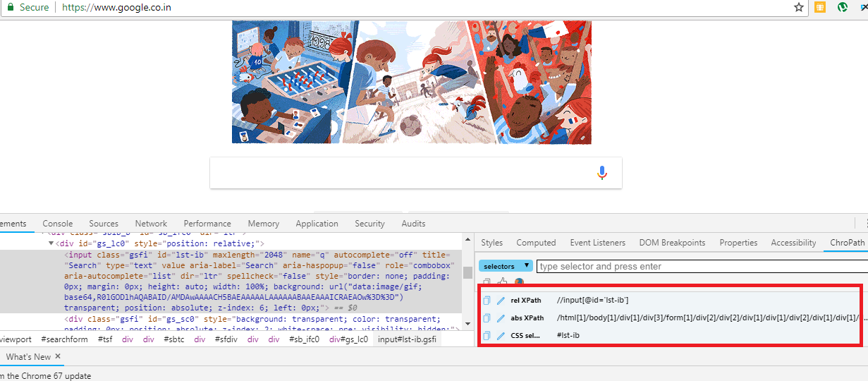Open the Memory tab
The width and height of the screenshot is (868, 381).
tap(264, 224)
